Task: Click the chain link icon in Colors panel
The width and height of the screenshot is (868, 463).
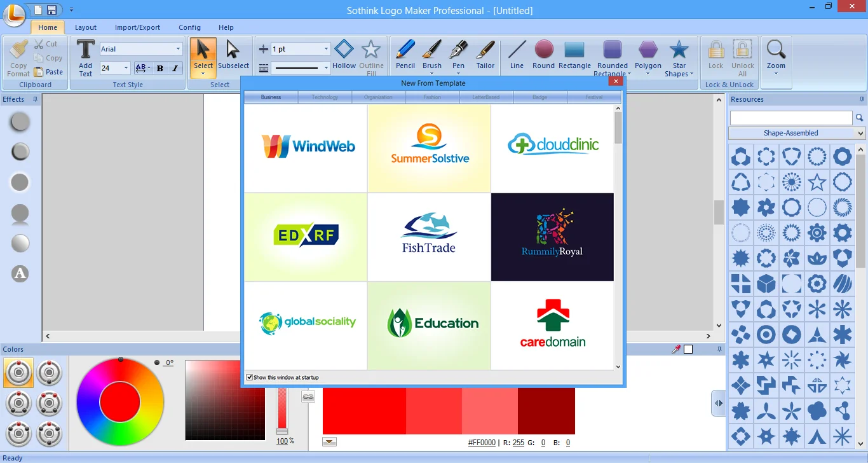Action: pyautogui.click(x=308, y=397)
